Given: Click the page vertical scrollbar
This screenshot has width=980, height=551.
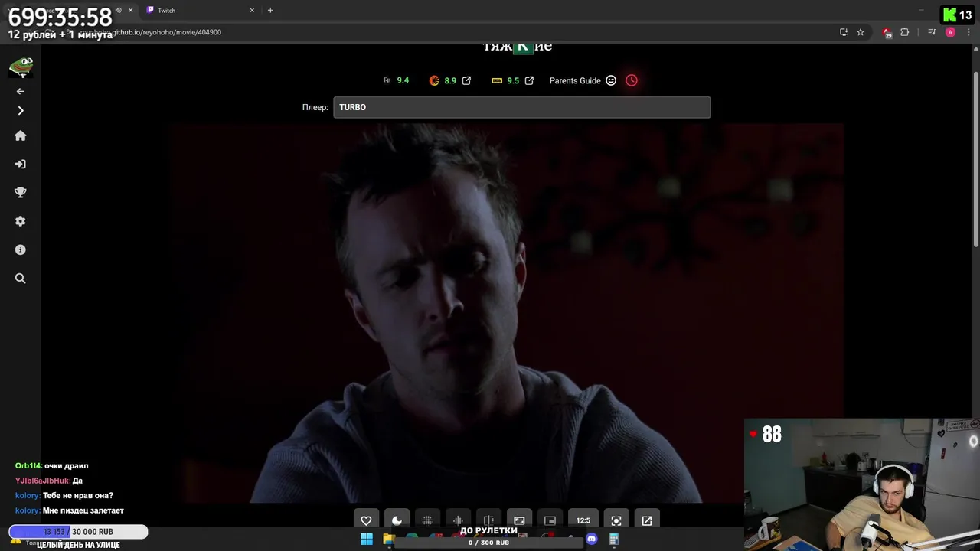Looking at the screenshot, I should pyautogui.click(x=975, y=158).
